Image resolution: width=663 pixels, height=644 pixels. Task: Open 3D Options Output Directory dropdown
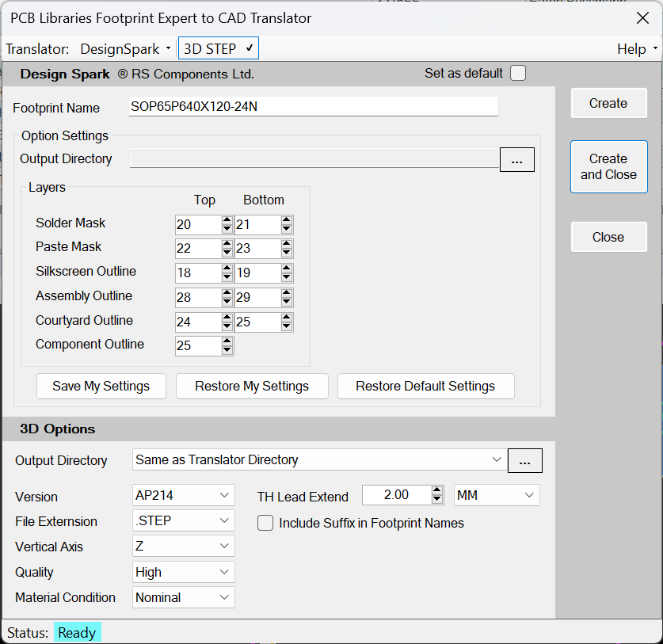tap(497, 459)
